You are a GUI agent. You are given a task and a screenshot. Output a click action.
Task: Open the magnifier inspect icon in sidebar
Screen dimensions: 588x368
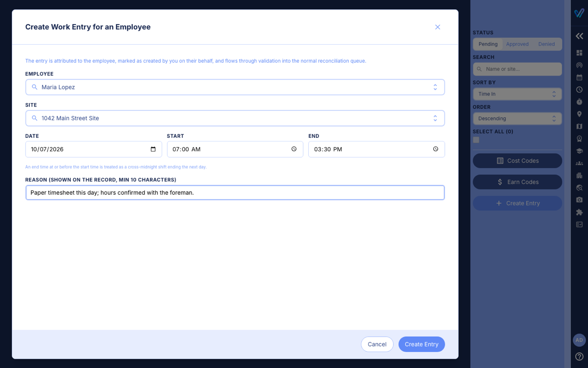click(579, 188)
